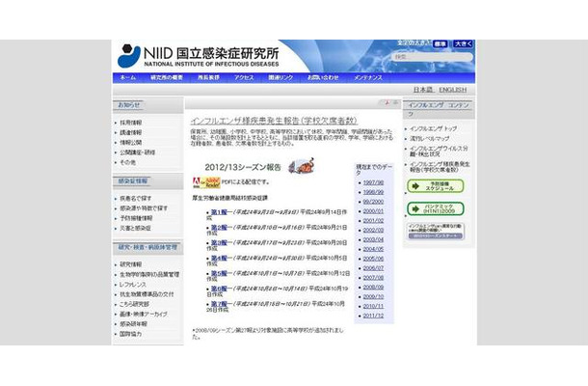Click the print icon above the article title
Image resolution: width=588 pixels, height=386 pixels.
395,102
